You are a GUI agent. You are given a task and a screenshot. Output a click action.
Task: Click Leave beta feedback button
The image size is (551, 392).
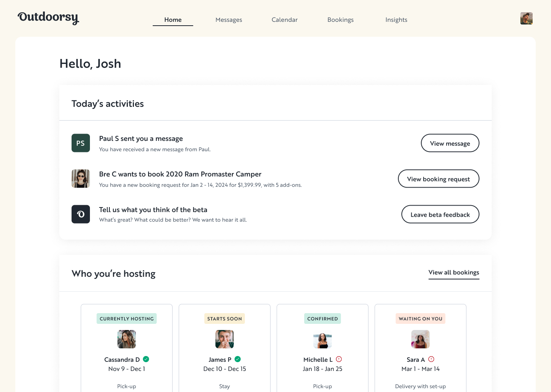(440, 214)
